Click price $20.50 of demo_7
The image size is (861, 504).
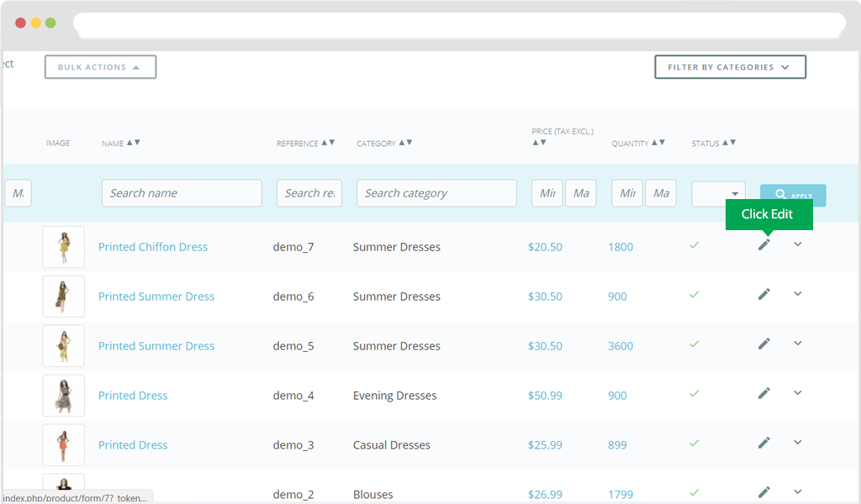545,247
